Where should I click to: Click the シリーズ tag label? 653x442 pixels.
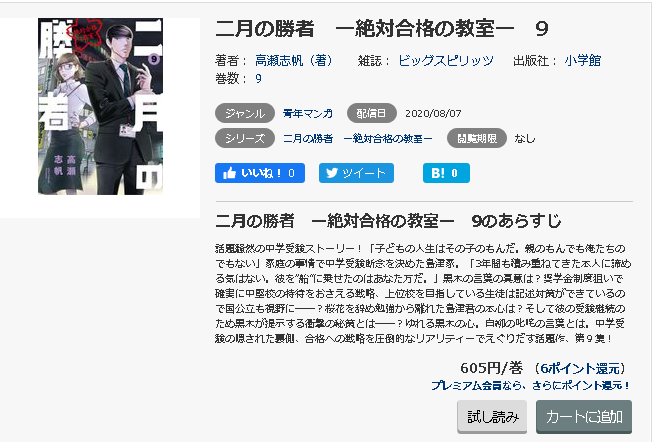tap(245, 138)
